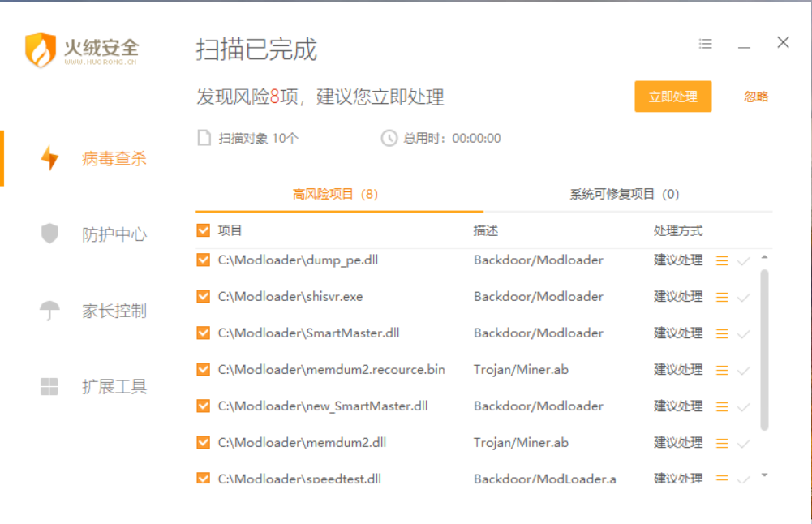Open details menu for new_SmartMaster.dll row

pos(722,407)
